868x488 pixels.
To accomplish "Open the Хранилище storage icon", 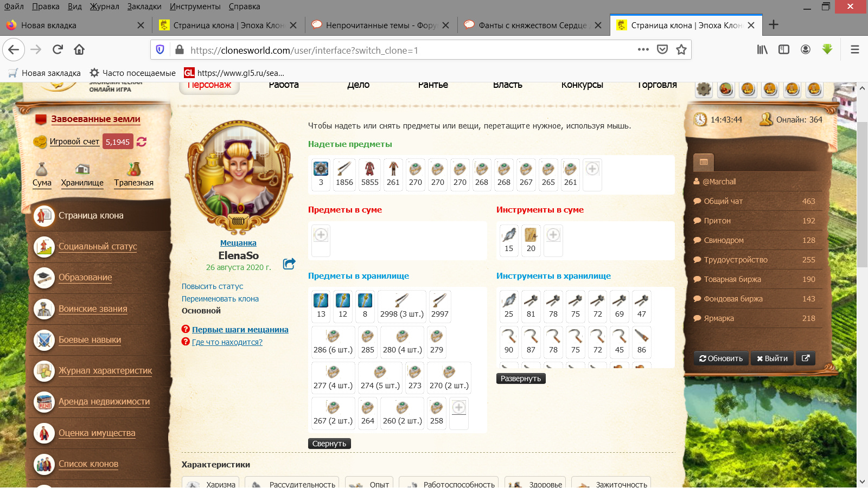I will [x=82, y=169].
